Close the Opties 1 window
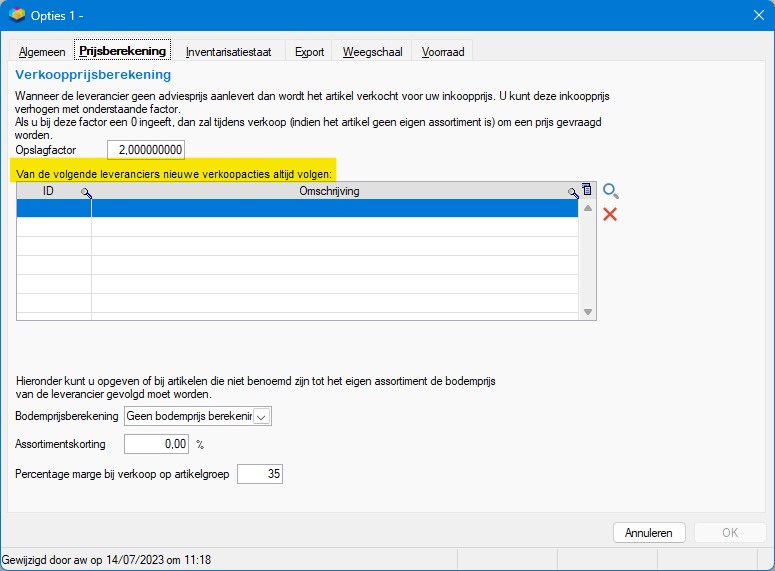775x571 pixels. [759, 15]
